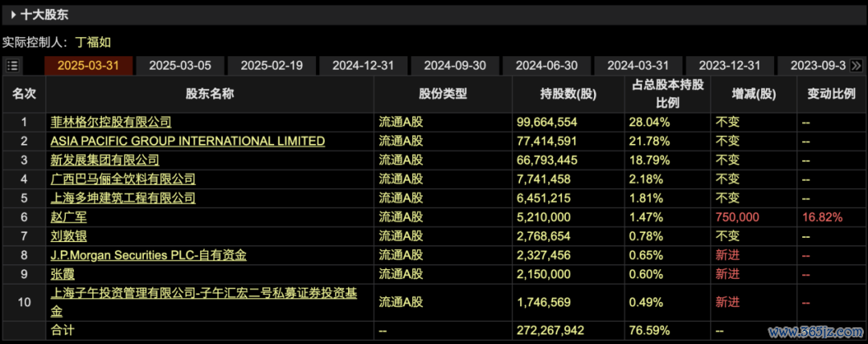The image size is (868, 344).
Task: Click the 张霞 shareholder link
Action: [62, 273]
